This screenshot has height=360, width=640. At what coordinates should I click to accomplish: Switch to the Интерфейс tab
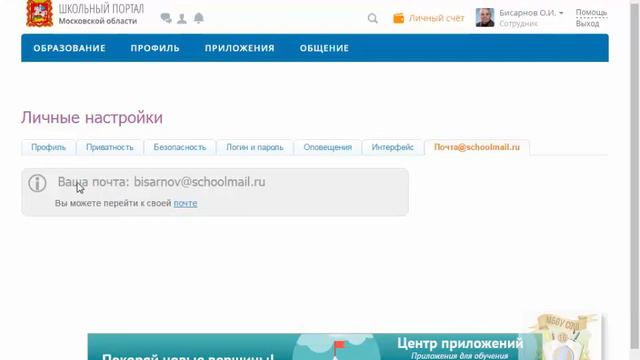click(392, 147)
